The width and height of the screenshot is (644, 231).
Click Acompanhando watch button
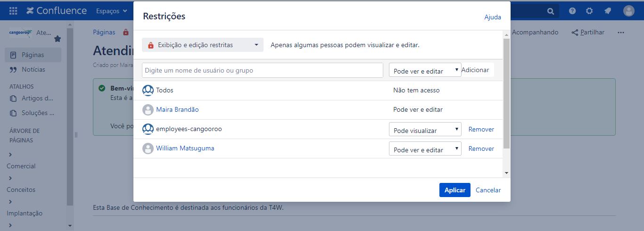[x=535, y=32]
